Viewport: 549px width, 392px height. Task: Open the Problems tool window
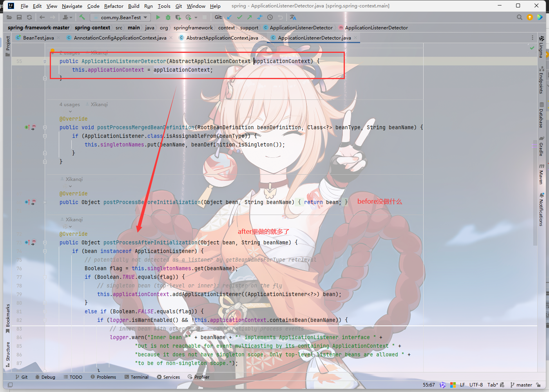(103, 377)
